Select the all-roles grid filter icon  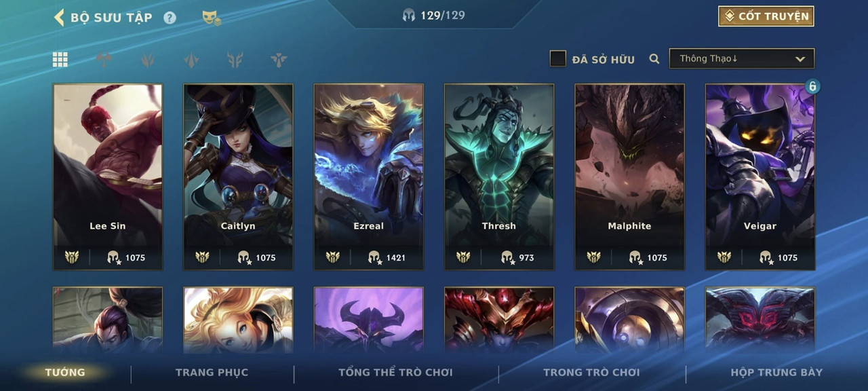point(60,60)
